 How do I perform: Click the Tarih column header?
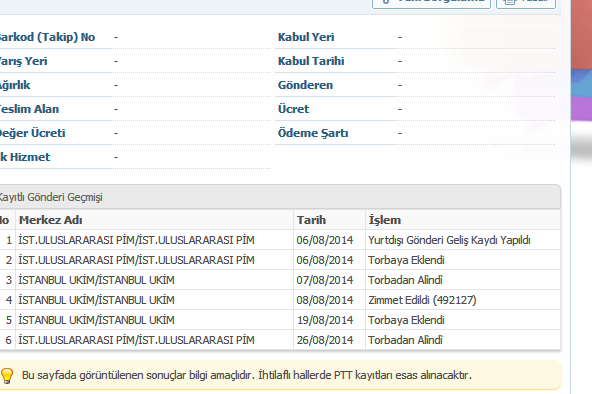tap(311, 220)
